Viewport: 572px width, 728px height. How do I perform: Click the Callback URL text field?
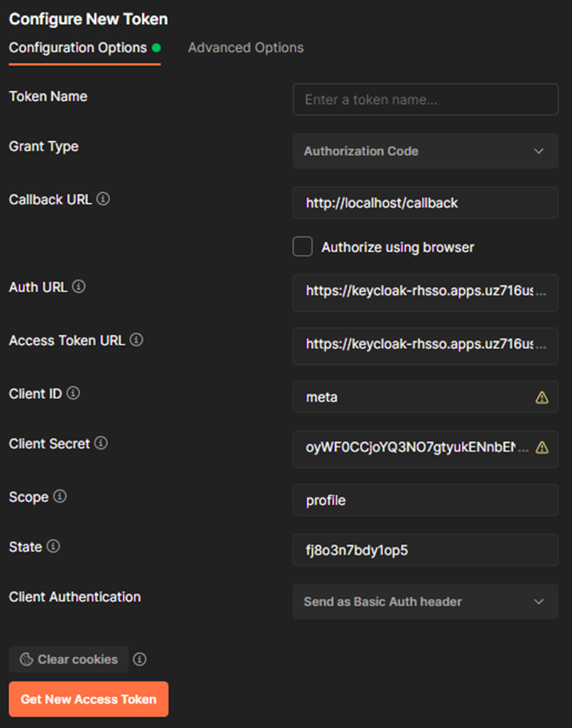[x=425, y=202]
